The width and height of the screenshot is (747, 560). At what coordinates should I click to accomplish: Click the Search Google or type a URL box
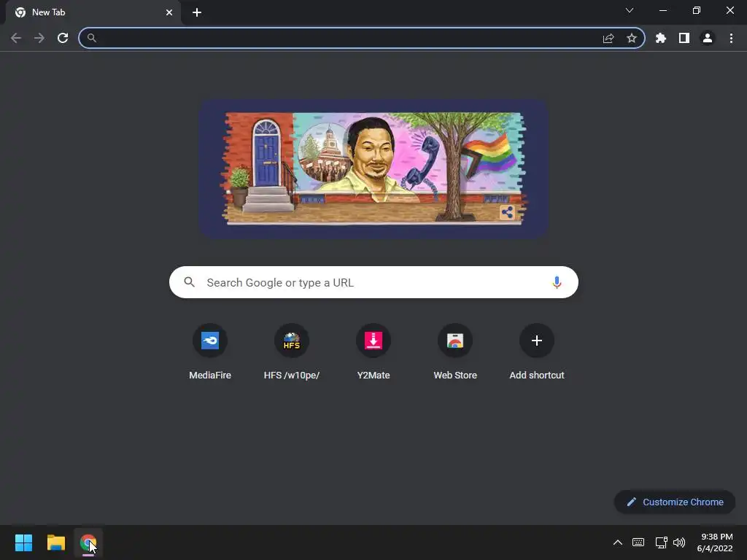(x=373, y=282)
